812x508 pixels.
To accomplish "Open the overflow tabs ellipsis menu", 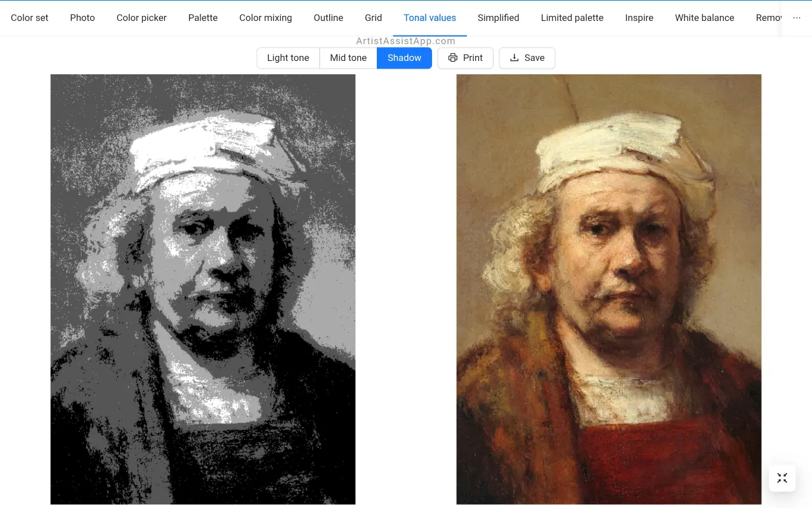I will tap(797, 18).
